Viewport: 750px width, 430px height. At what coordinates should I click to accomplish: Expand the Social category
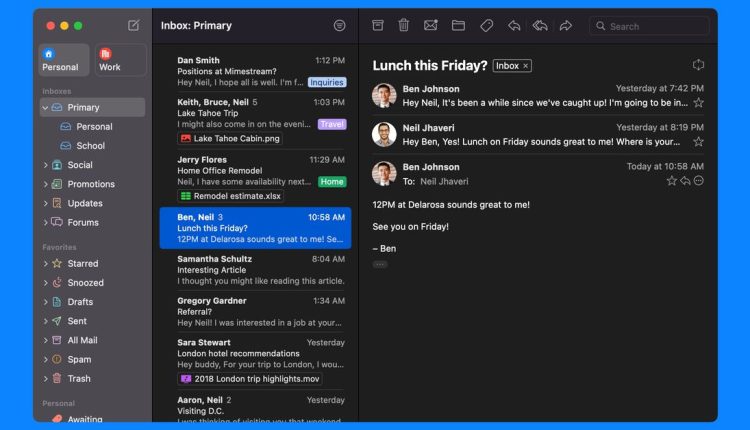(45, 165)
